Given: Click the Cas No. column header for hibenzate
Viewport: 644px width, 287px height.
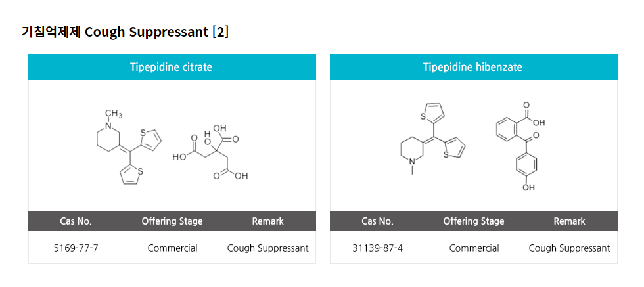Looking at the screenshot, I should (377, 221).
